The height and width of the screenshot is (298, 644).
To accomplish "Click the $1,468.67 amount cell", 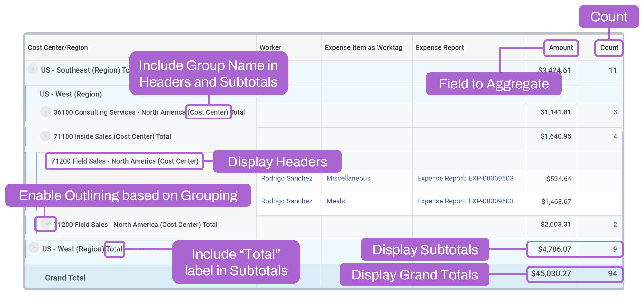I will [556, 202].
